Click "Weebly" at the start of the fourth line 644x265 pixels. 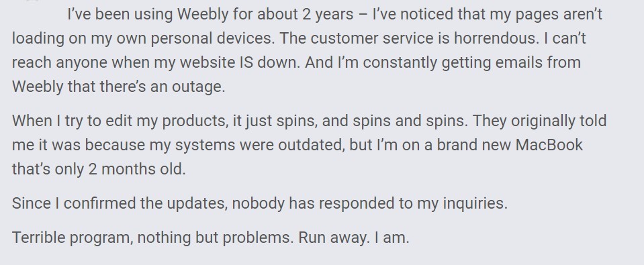pos(38,87)
